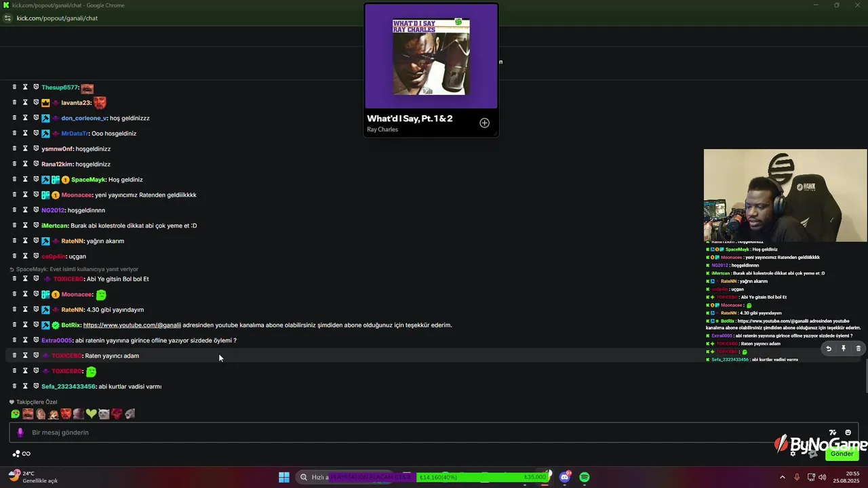Click the 7TV emote icon in input
This screenshot has height=488, width=868.
pyautogui.click(x=833, y=432)
